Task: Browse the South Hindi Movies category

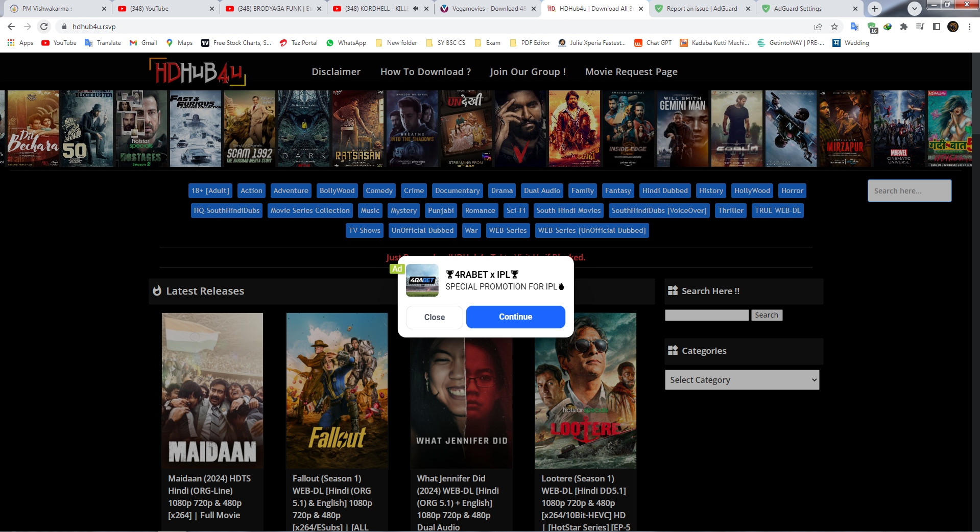Action: pos(568,210)
